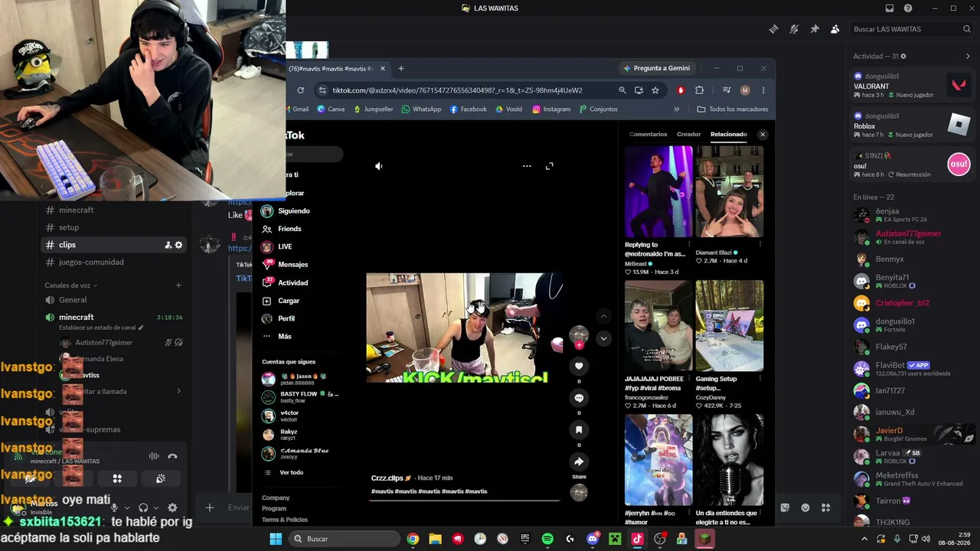Viewport: 980px width, 551px height.
Task: Open the Canva bookmark
Action: tap(331, 109)
